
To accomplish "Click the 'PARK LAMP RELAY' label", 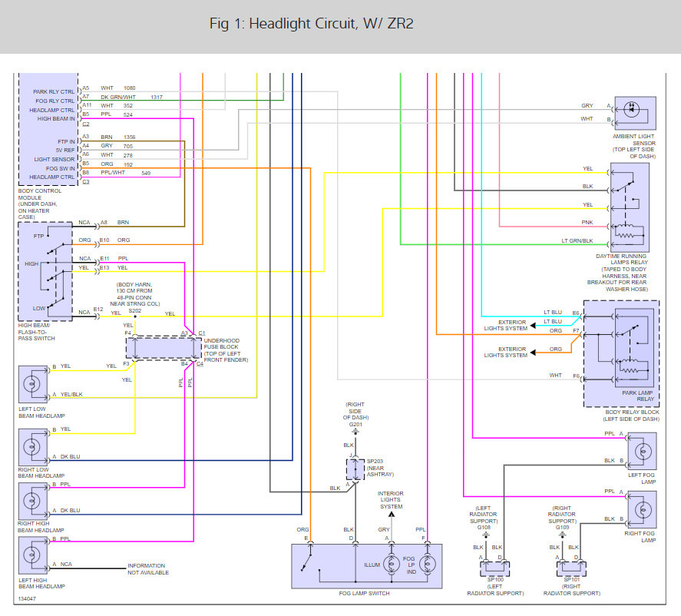I will tap(637, 396).
